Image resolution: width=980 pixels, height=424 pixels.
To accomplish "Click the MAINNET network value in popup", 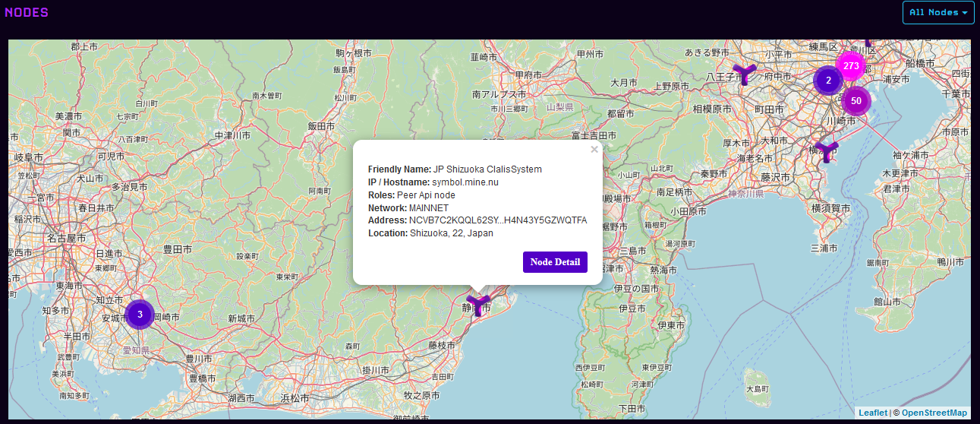I will click(429, 208).
